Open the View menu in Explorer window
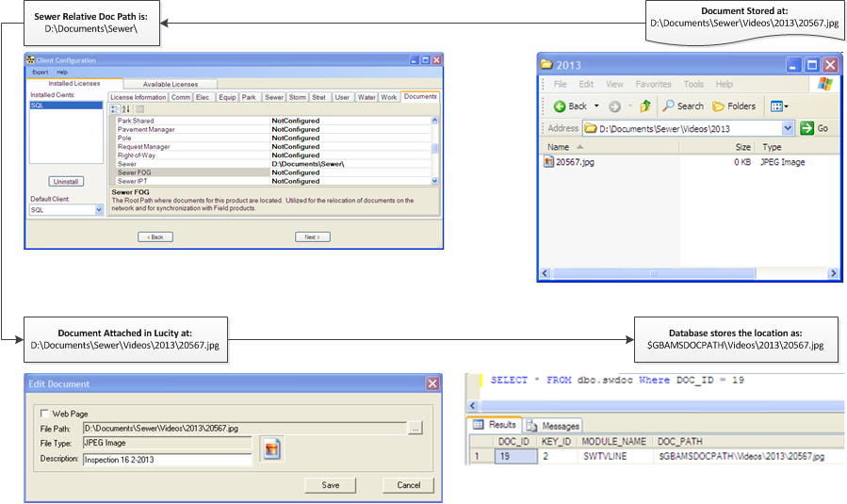The width and height of the screenshot is (847, 504). (614, 84)
